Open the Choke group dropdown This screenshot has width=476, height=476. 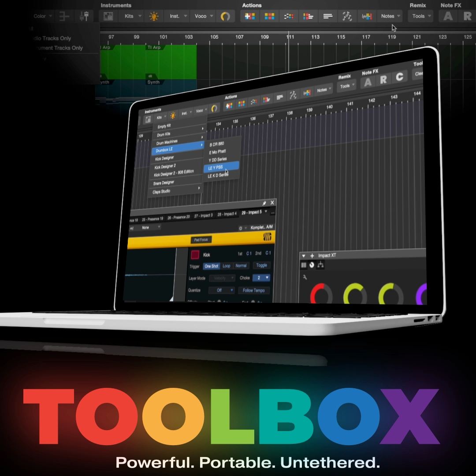262,278
